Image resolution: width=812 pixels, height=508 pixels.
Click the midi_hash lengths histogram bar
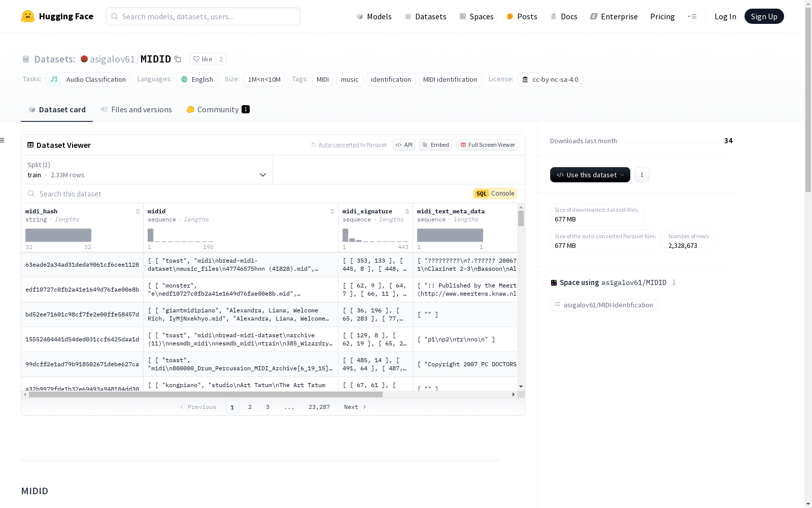(58, 235)
